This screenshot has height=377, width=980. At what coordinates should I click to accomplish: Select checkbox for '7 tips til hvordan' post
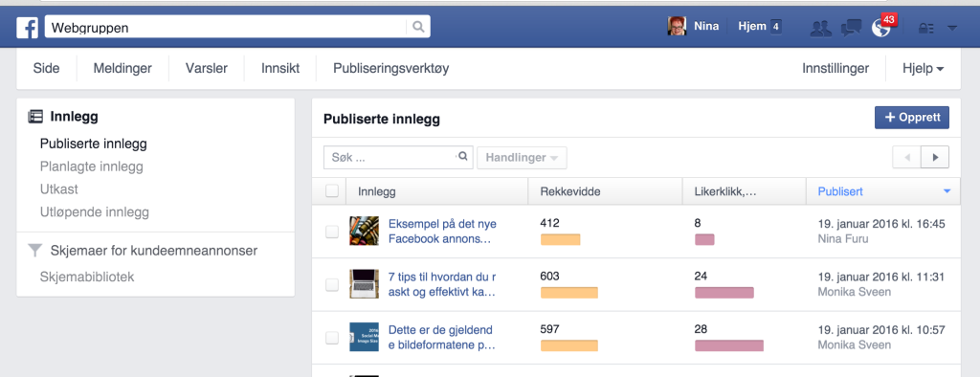[x=332, y=284]
